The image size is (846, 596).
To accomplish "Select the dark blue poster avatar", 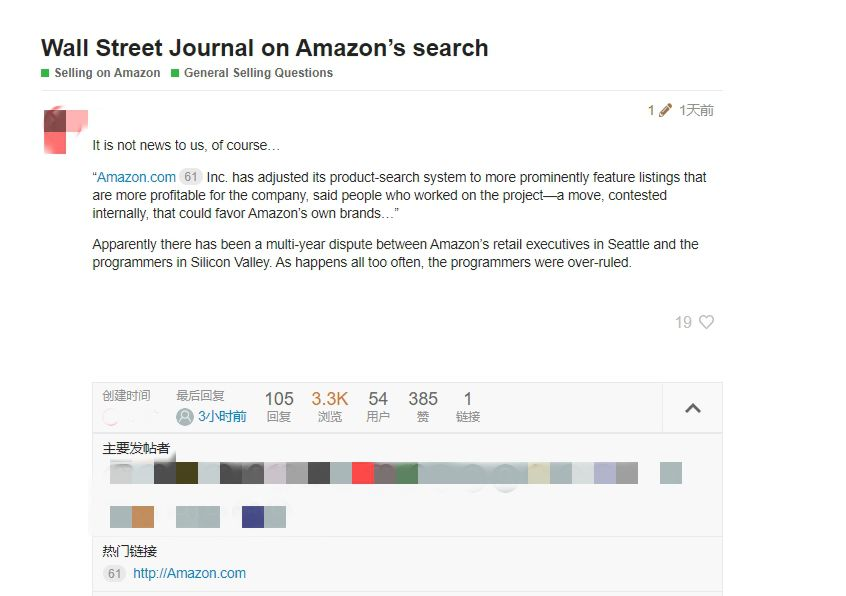I will (253, 517).
